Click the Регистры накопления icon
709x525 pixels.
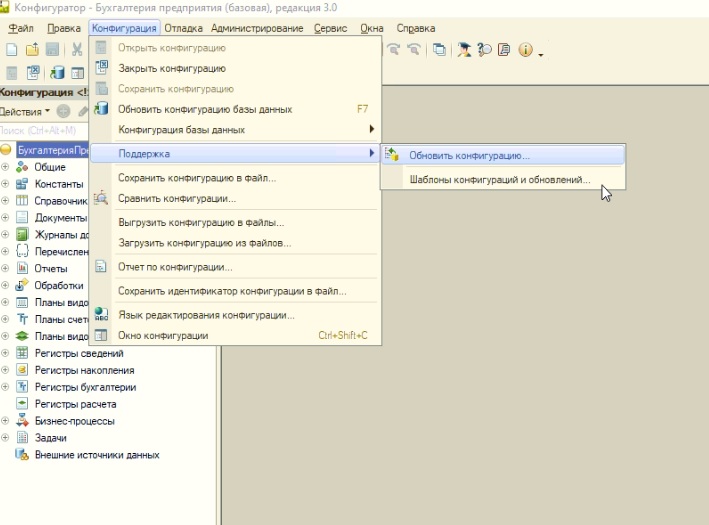22,370
